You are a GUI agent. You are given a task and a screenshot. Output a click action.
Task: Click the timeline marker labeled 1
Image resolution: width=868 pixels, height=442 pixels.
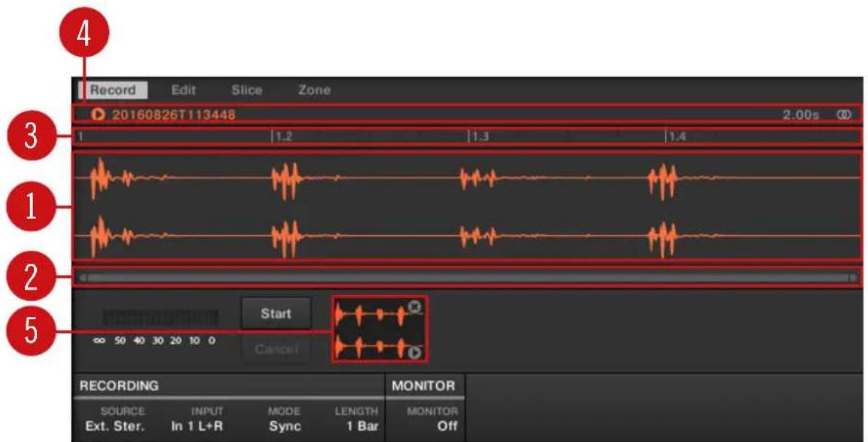(80, 136)
